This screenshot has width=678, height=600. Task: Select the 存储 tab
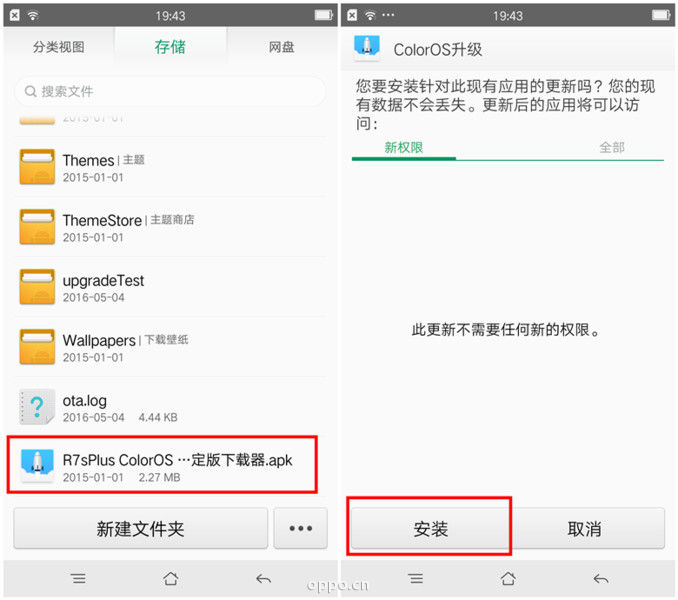coord(170,47)
